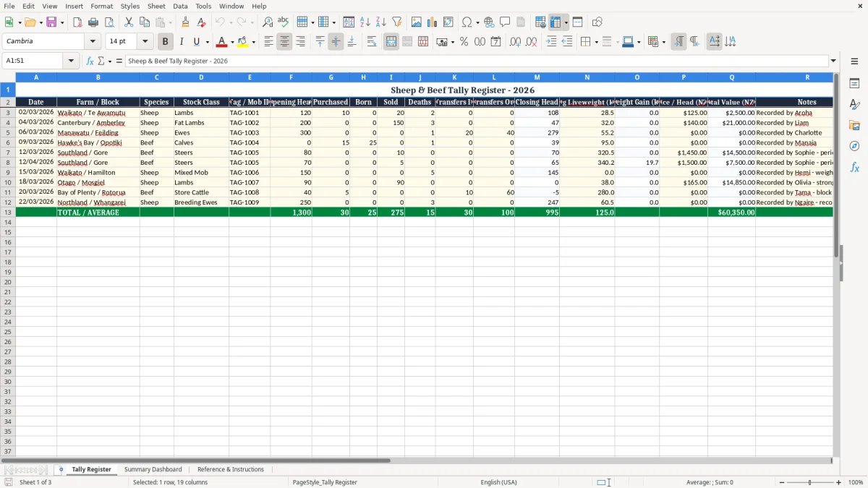Click Add Decimal Place icon
The height and width of the screenshot is (488, 868).
[x=515, y=42]
